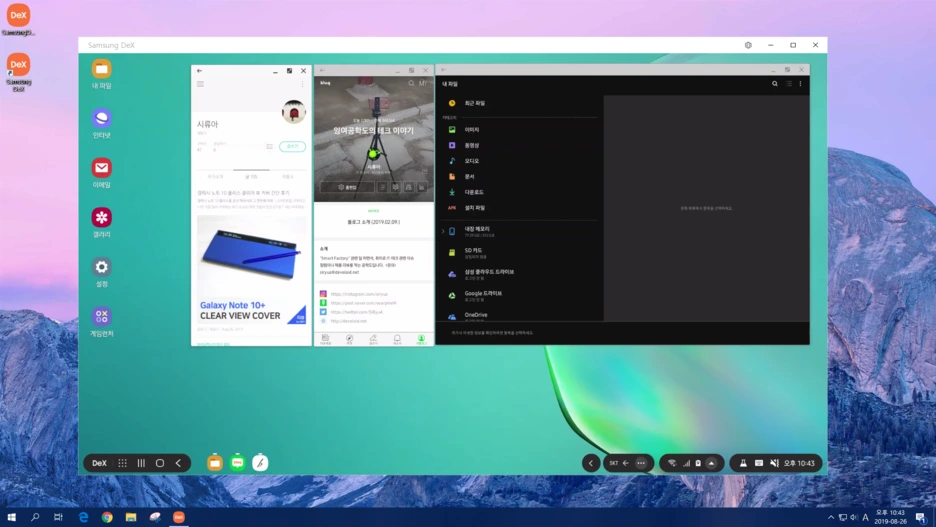Image resolution: width=936 pixels, height=527 pixels.
Task: Select the notifications bell tab in blog window
Action: point(397,339)
